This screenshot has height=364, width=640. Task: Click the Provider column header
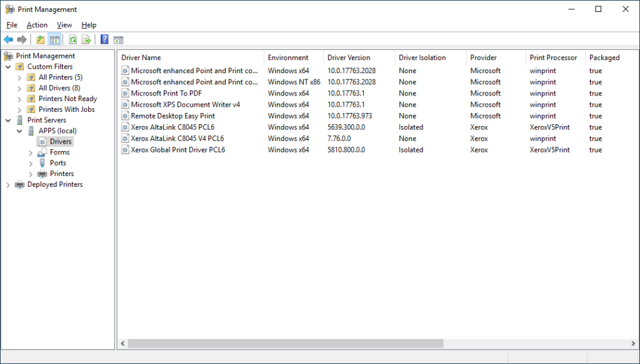click(483, 57)
